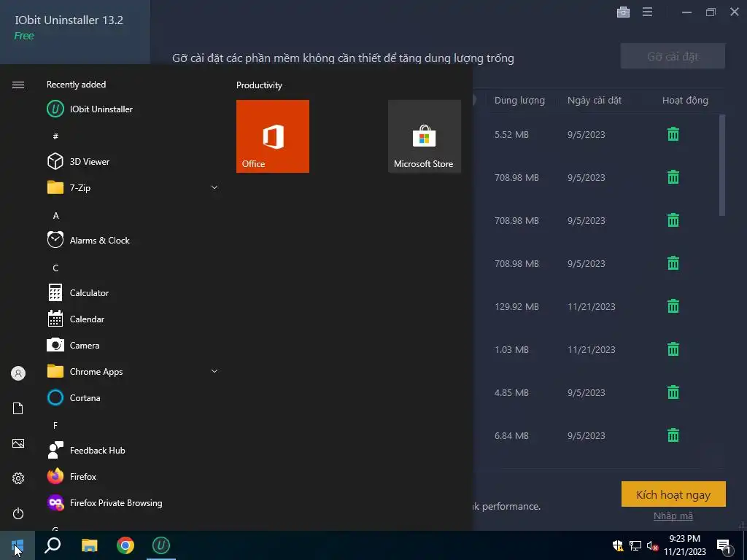Click the Productivity group title
747x560 pixels.
click(x=259, y=85)
